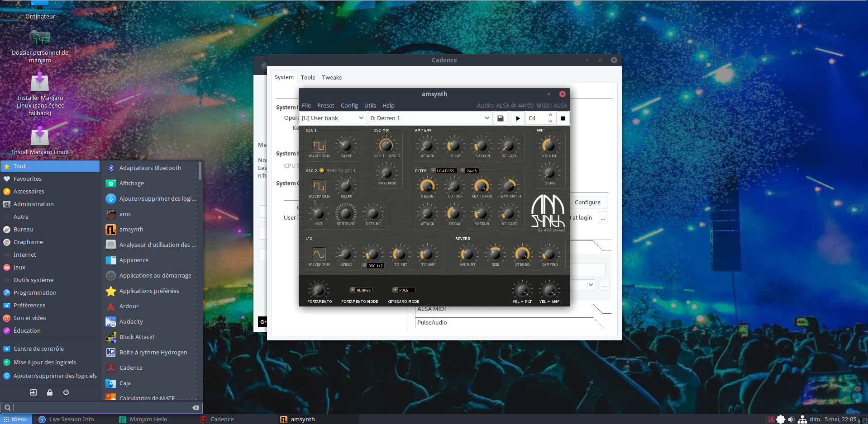The width and height of the screenshot is (868, 424).
Task: Decrease the test note C4 stepper
Action: (x=550, y=121)
